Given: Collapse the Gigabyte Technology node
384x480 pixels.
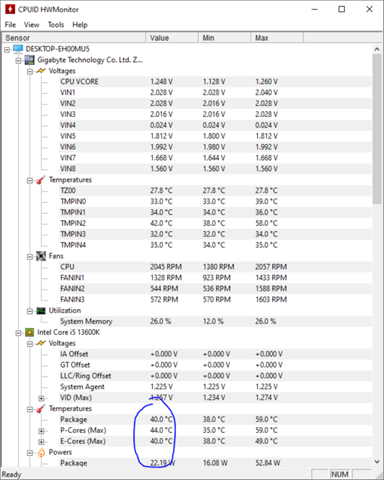Looking at the screenshot, I should [x=18, y=61].
